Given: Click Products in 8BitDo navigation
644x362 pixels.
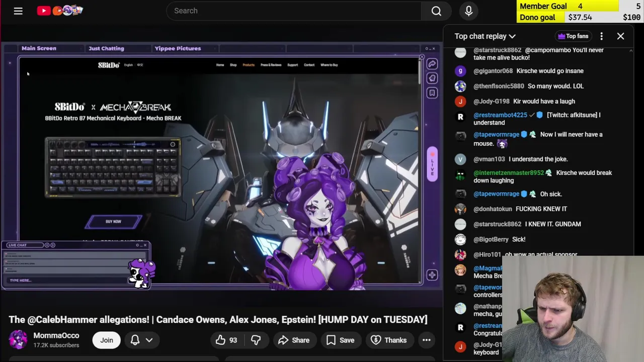Looking at the screenshot, I should pos(249,65).
